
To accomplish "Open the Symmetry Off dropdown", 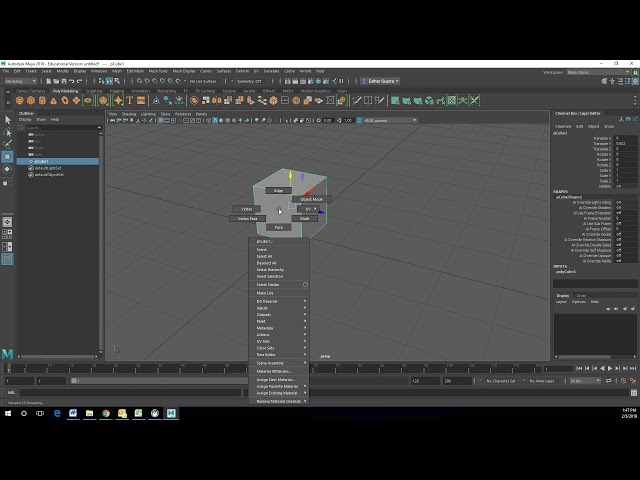I will (x=252, y=81).
